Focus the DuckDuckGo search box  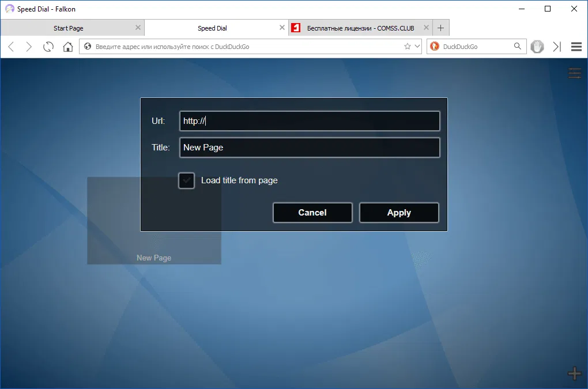point(477,47)
